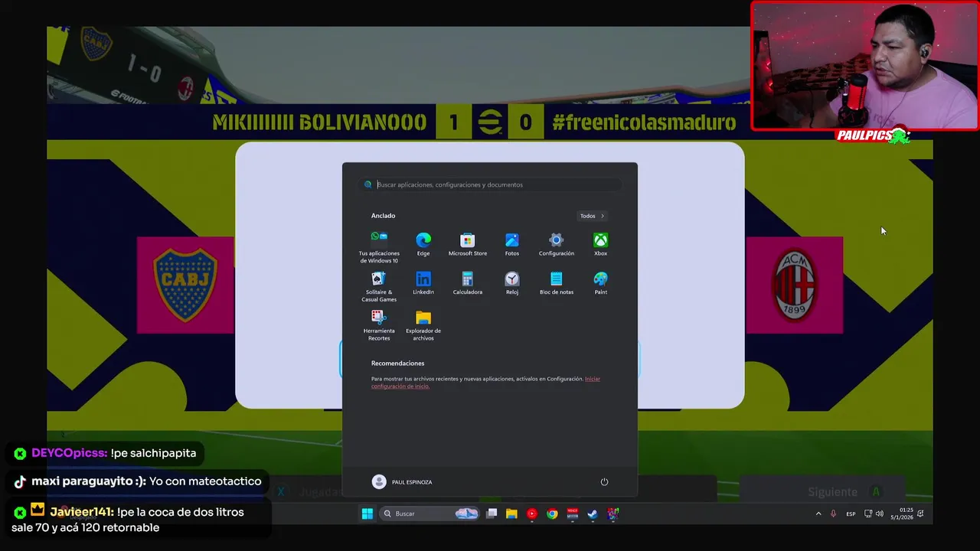Open Task View on the taskbar
This screenshot has width=980, height=551.
click(x=492, y=514)
